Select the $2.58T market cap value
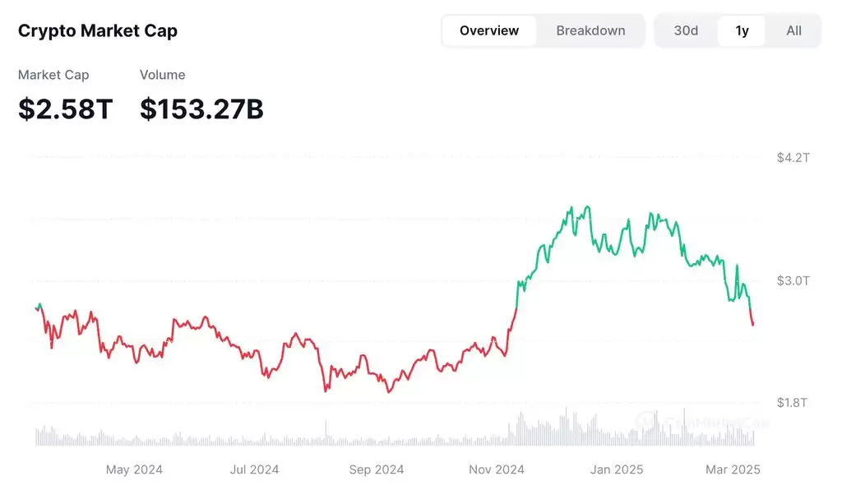This screenshot has height=504, width=842. click(65, 109)
